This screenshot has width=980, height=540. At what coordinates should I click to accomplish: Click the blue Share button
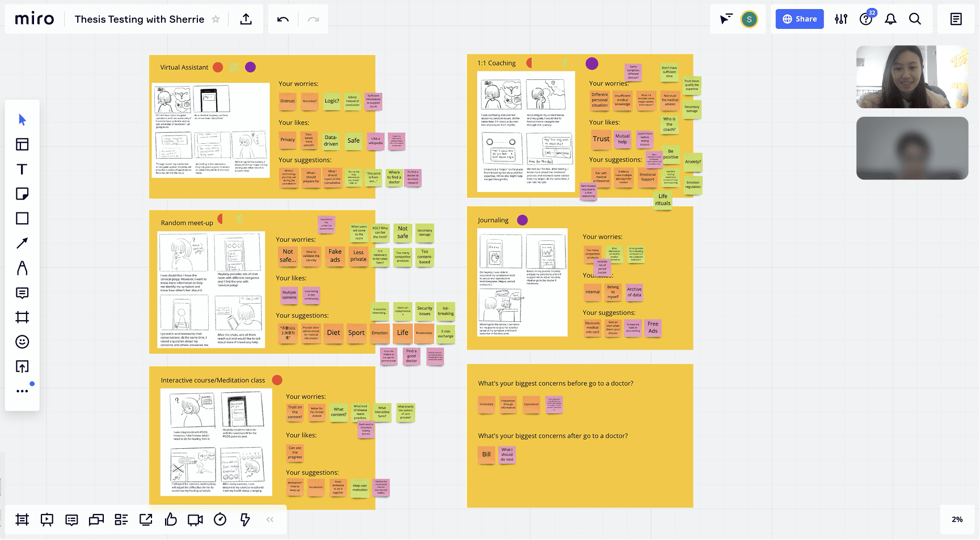800,19
